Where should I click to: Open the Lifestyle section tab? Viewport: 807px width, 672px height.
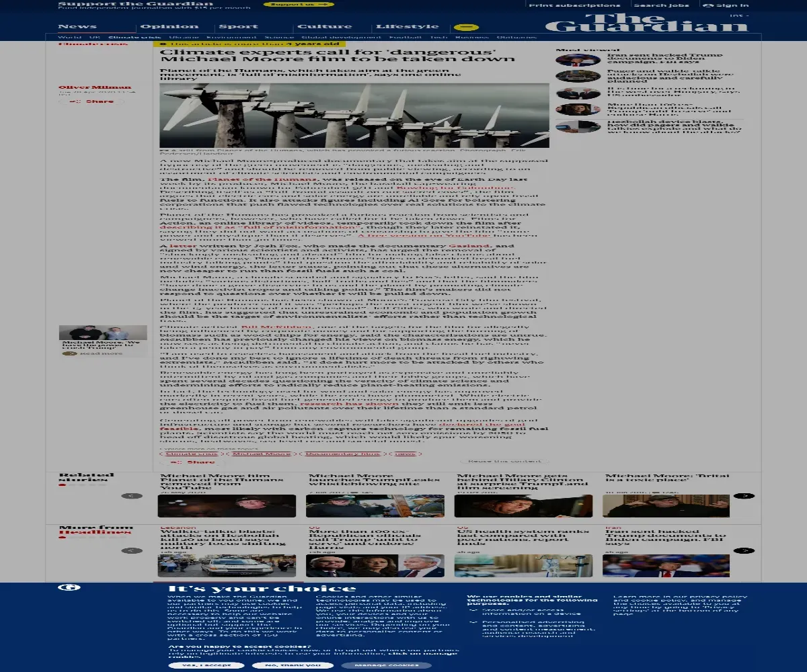408,27
